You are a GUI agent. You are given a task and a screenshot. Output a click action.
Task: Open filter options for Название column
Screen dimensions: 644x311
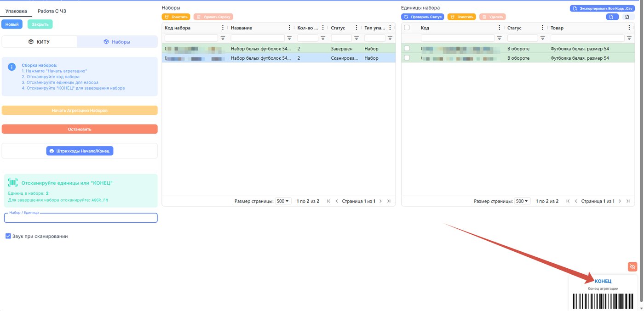pos(289,38)
